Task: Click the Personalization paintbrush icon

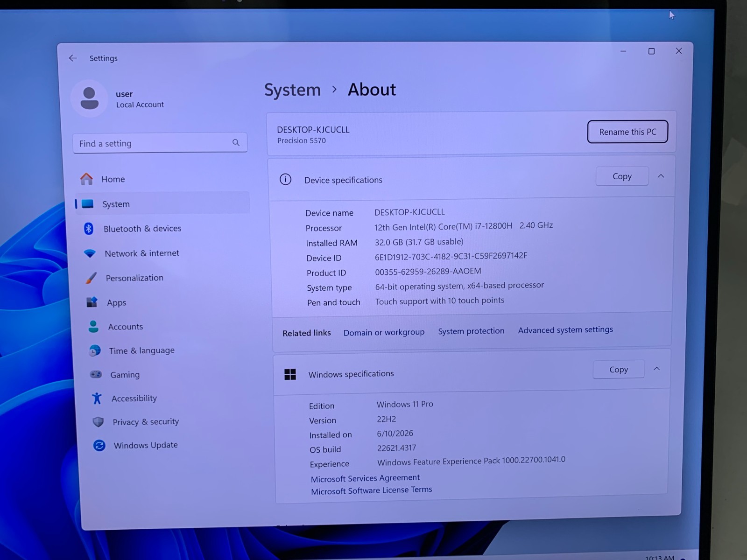Action: point(91,278)
